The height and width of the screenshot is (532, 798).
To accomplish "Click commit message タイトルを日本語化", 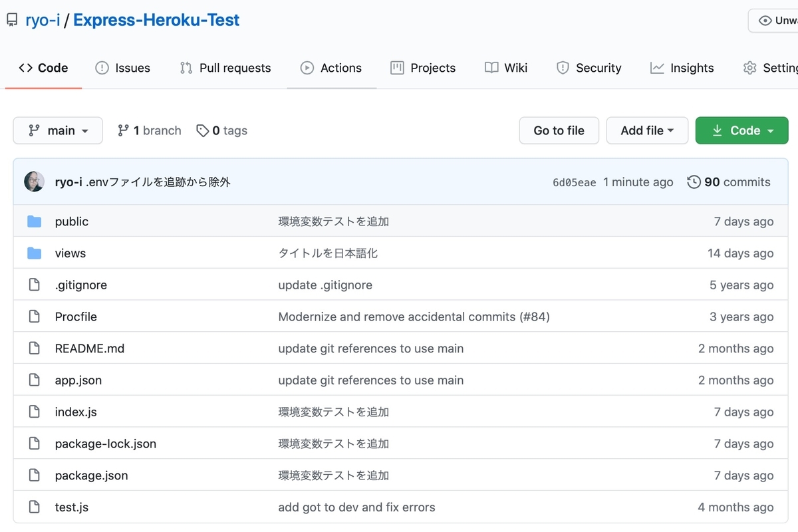I will click(328, 253).
